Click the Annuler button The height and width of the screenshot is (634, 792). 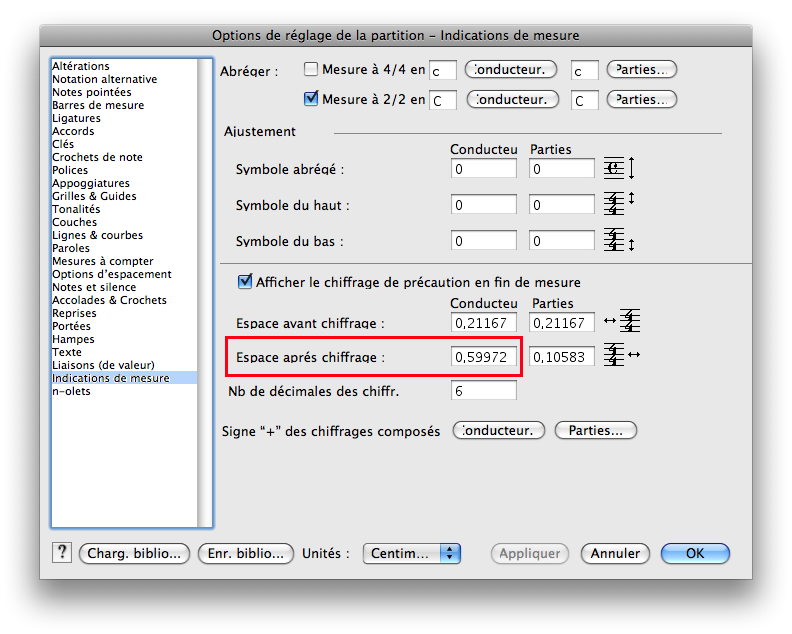[615, 553]
